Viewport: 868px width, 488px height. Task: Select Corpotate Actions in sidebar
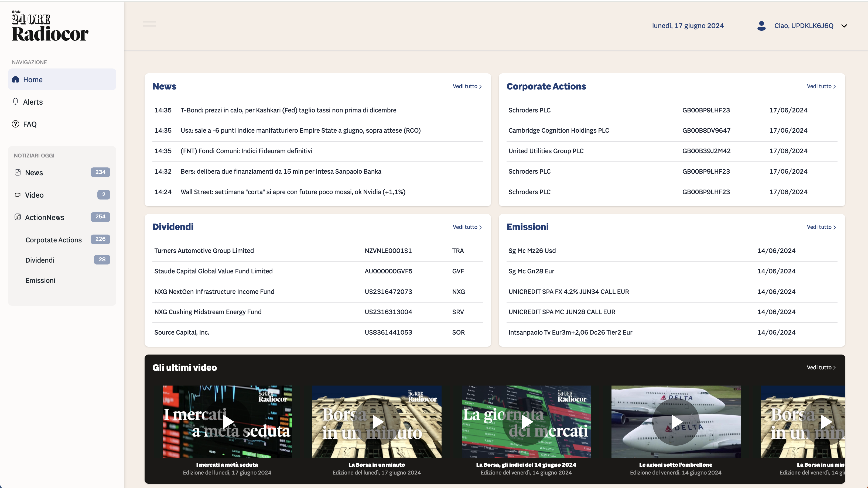tap(54, 240)
